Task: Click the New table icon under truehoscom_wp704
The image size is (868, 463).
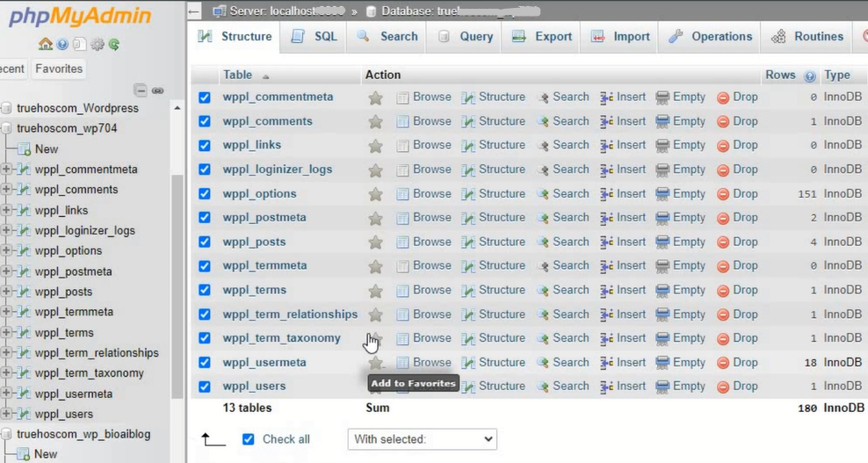Action: (x=24, y=149)
